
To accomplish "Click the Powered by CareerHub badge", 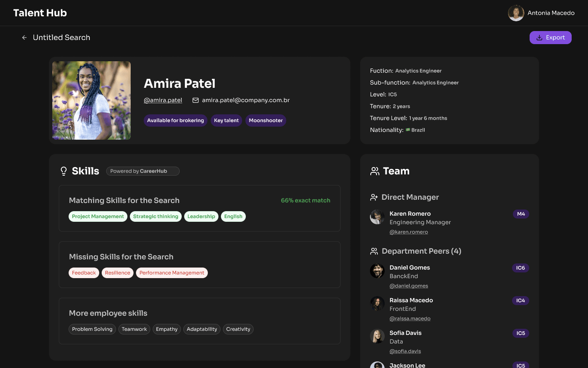I will pyautogui.click(x=143, y=171).
